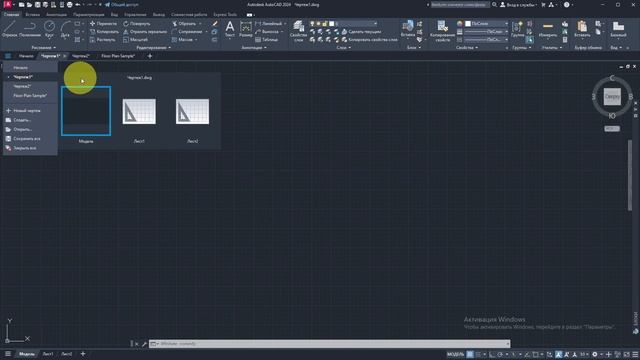Activate the Scale (Масштаб) command
The image size is (640, 360).
coord(136,40)
